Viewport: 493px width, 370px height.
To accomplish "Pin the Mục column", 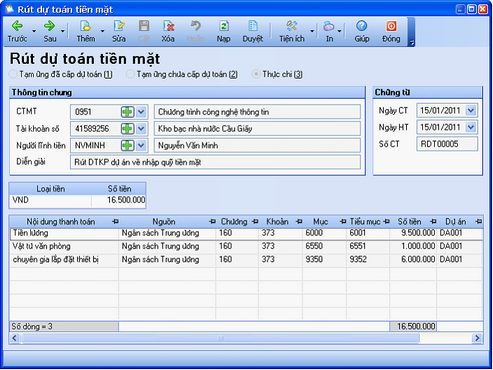I will [x=343, y=222].
